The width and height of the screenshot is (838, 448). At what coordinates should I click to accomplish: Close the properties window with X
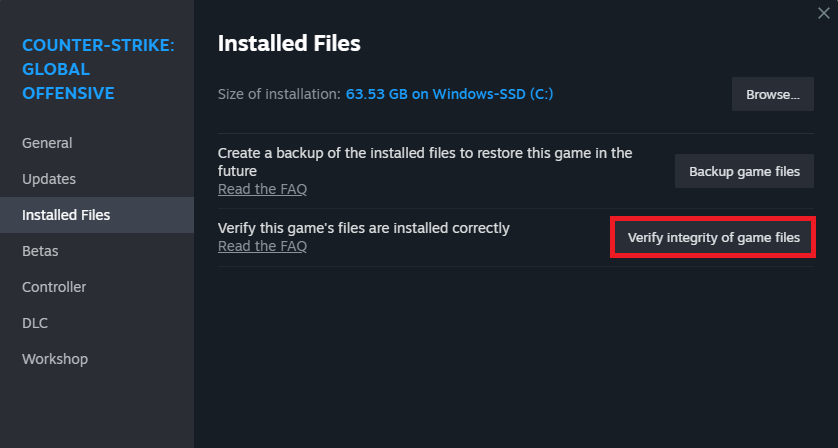coord(822,11)
